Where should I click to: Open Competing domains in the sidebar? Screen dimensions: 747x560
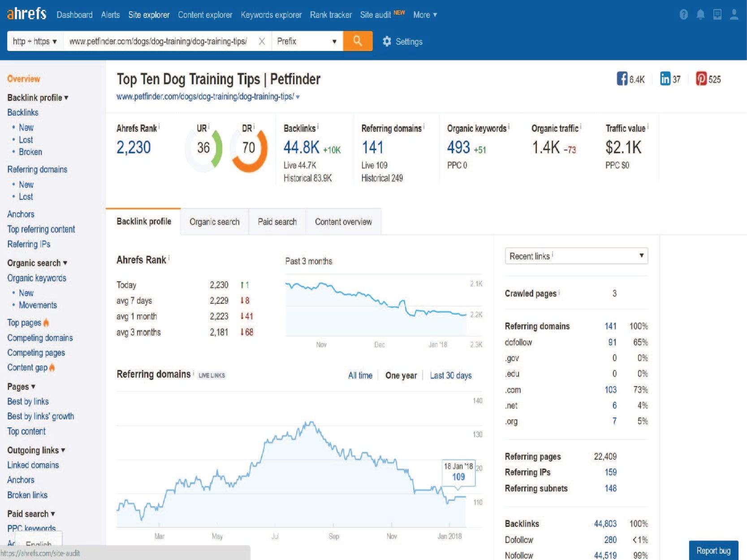click(x=40, y=338)
